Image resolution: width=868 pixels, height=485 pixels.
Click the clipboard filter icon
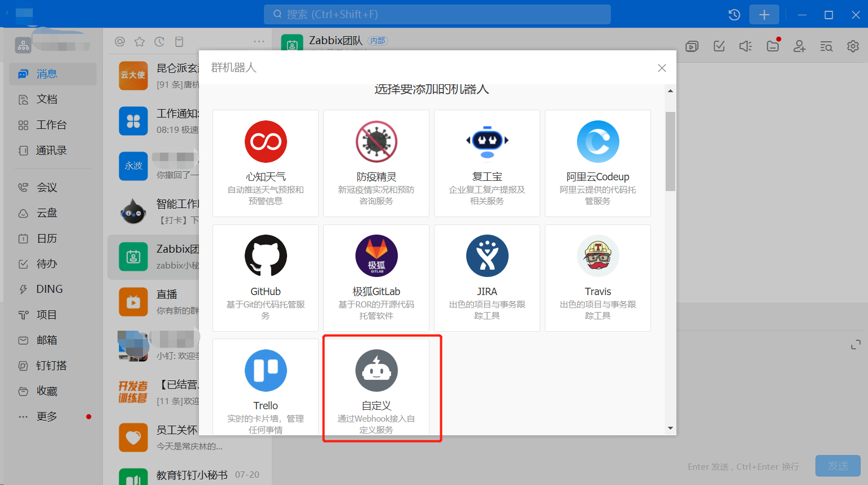pyautogui.click(x=179, y=41)
